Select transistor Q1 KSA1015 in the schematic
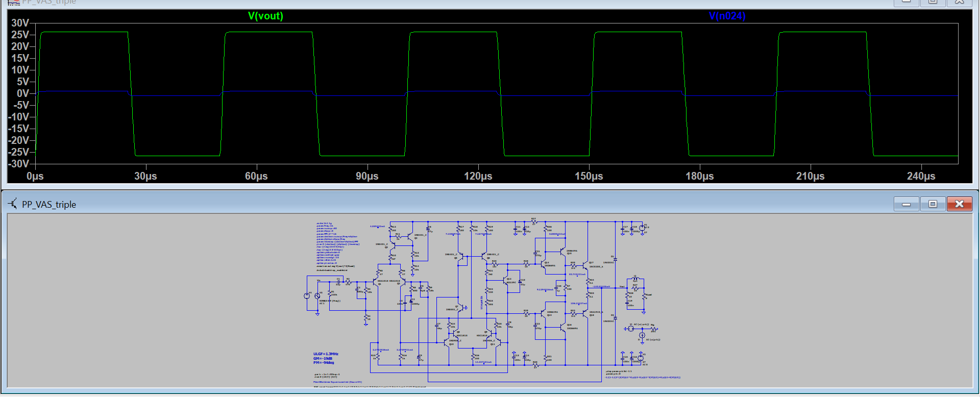 click(376, 282)
